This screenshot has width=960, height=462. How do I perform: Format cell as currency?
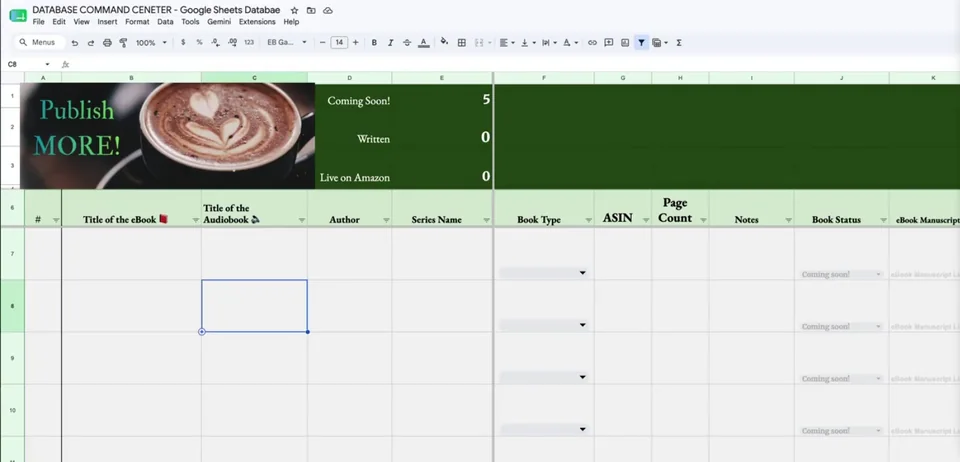(x=183, y=43)
